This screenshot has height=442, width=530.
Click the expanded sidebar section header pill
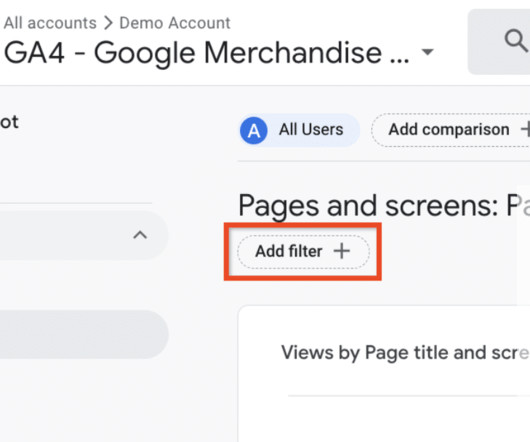[x=84, y=235]
